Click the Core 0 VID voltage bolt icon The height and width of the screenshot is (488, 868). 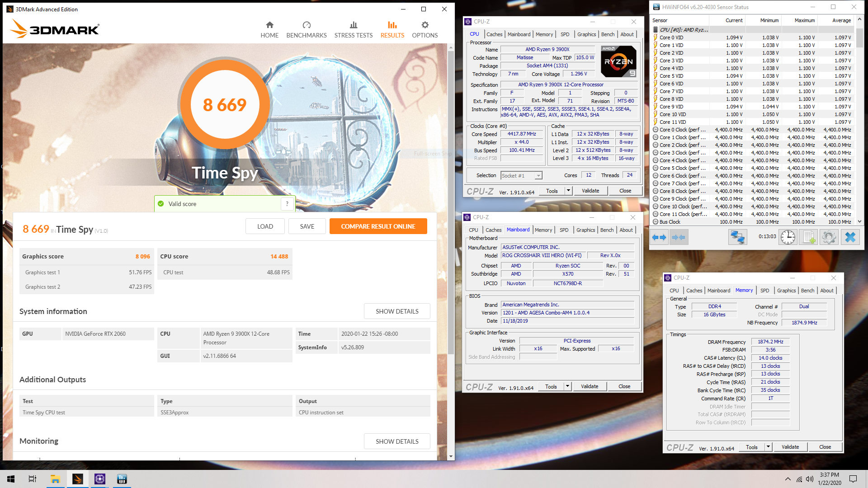click(x=656, y=38)
